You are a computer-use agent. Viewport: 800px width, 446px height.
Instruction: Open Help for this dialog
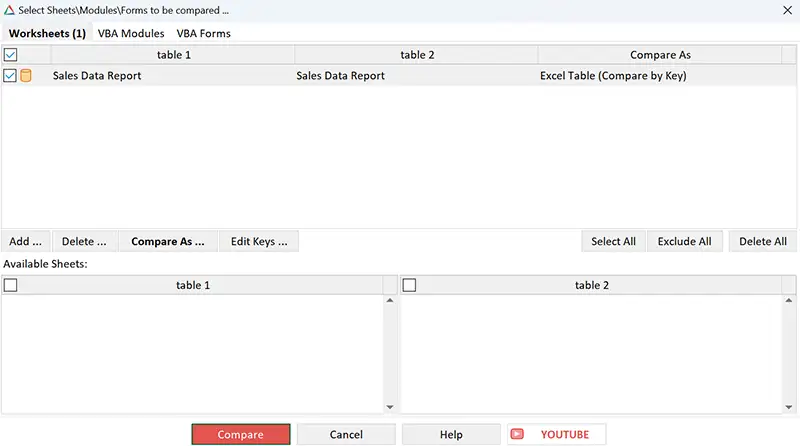(451, 434)
